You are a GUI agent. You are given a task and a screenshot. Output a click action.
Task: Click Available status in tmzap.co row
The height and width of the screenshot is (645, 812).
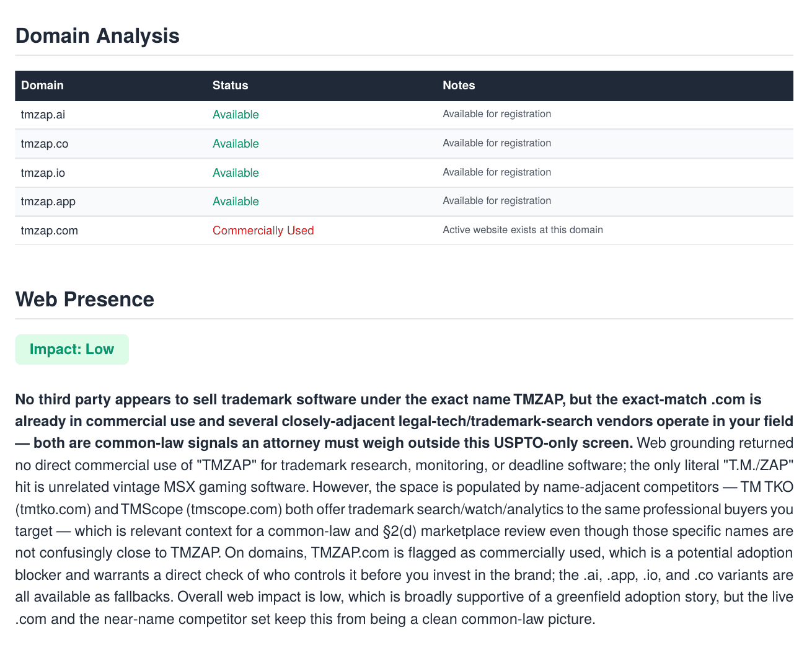236,144
